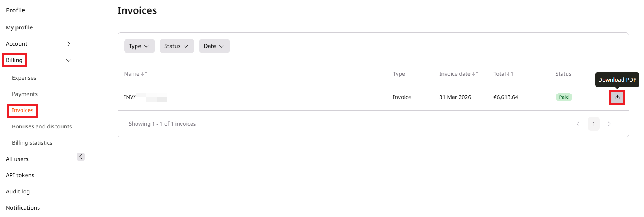This screenshot has height=217, width=644.
Task: Go to Billing statistics
Action: click(x=32, y=143)
